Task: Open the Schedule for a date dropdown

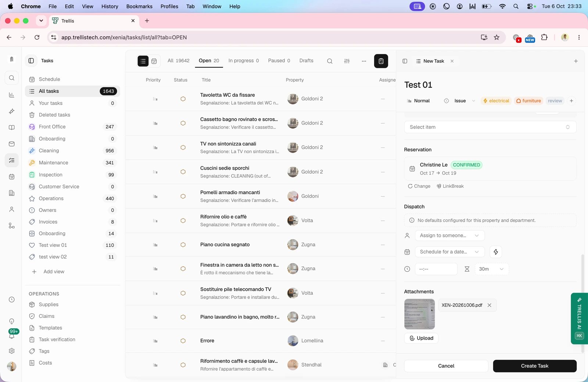Action: point(450,252)
